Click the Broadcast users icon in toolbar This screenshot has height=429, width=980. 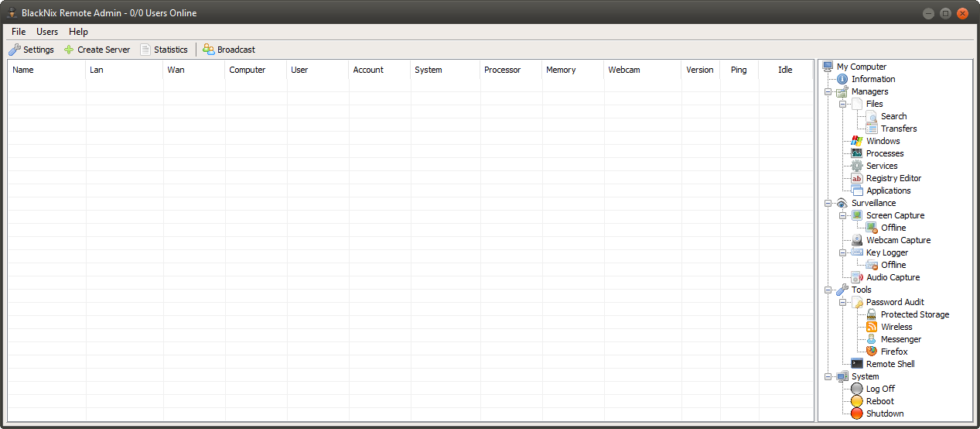click(x=209, y=50)
